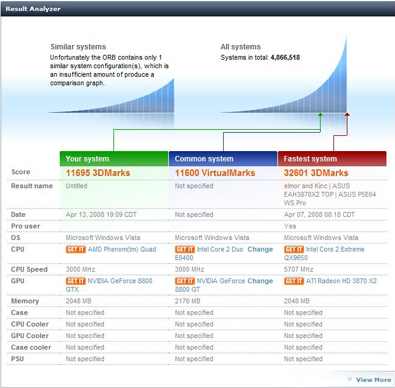The image size is (395, 388).
Task: Select the Fastest system column header
Action: (x=332, y=159)
